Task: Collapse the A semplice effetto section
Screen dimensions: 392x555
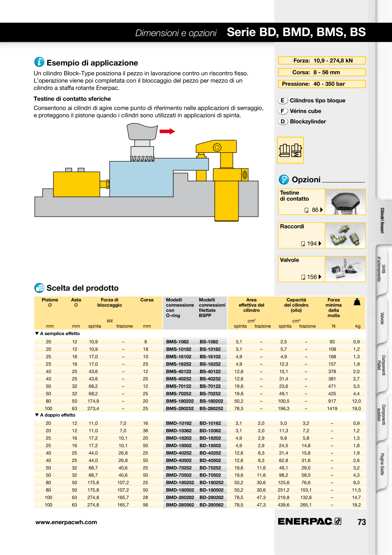Action: (37, 334)
